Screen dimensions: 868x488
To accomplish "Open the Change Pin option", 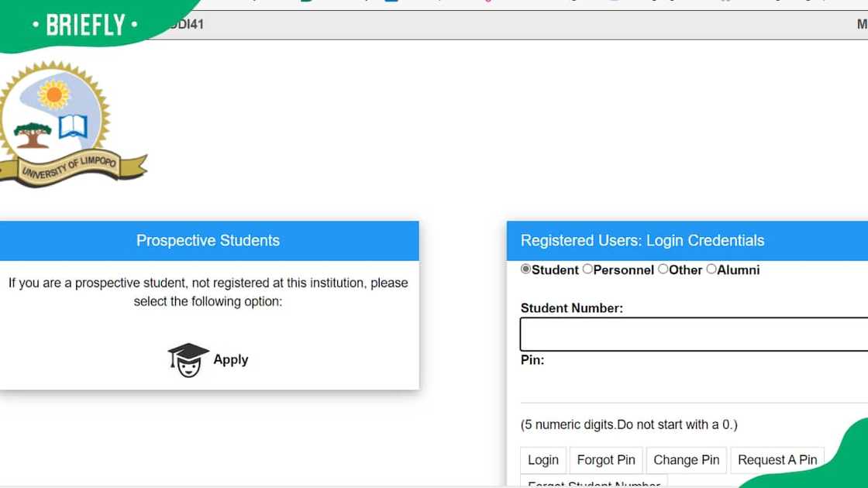I will 686,460.
